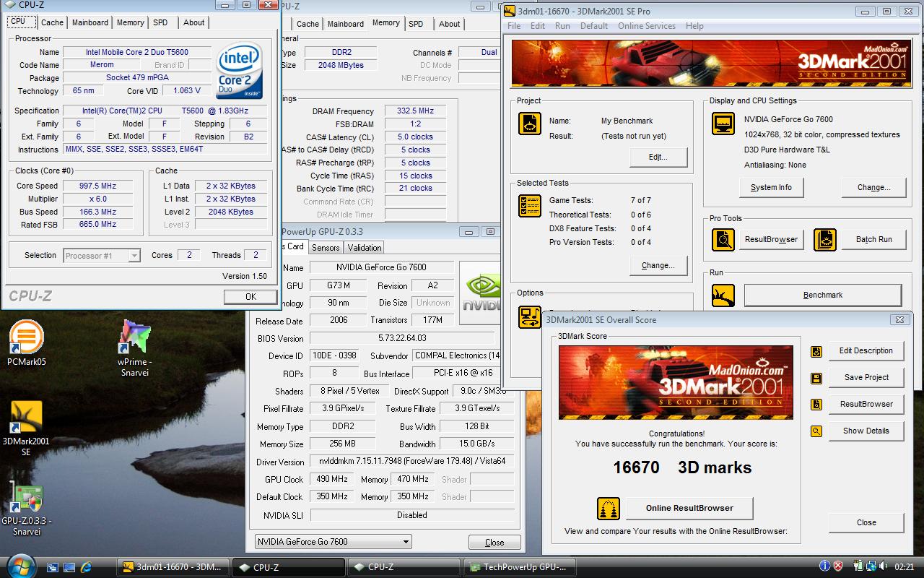Viewport: 924px width, 578px height.
Task: Switch to the Mainboard tab in front CPU-Z
Action: pos(90,22)
